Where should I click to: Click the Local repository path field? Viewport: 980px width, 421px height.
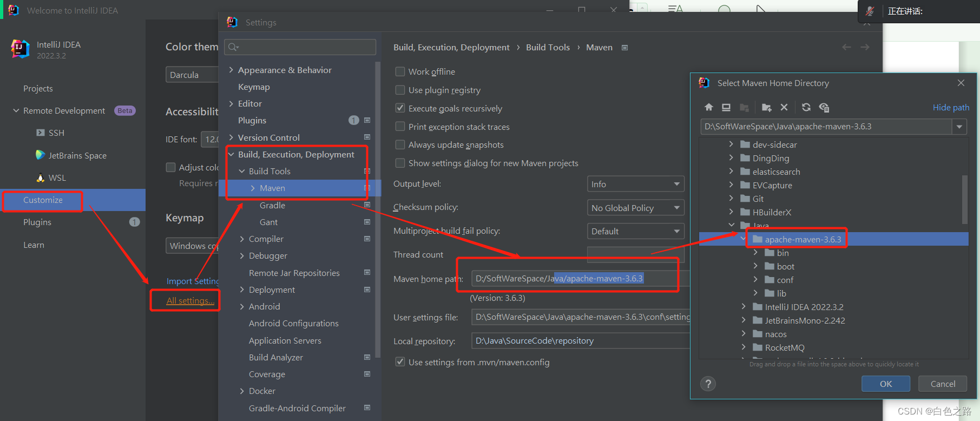(x=580, y=340)
